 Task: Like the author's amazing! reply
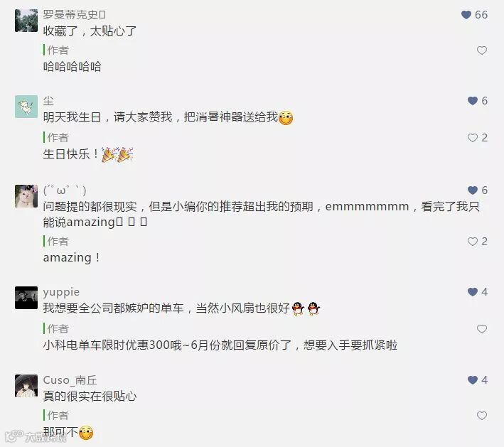tap(472, 242)
